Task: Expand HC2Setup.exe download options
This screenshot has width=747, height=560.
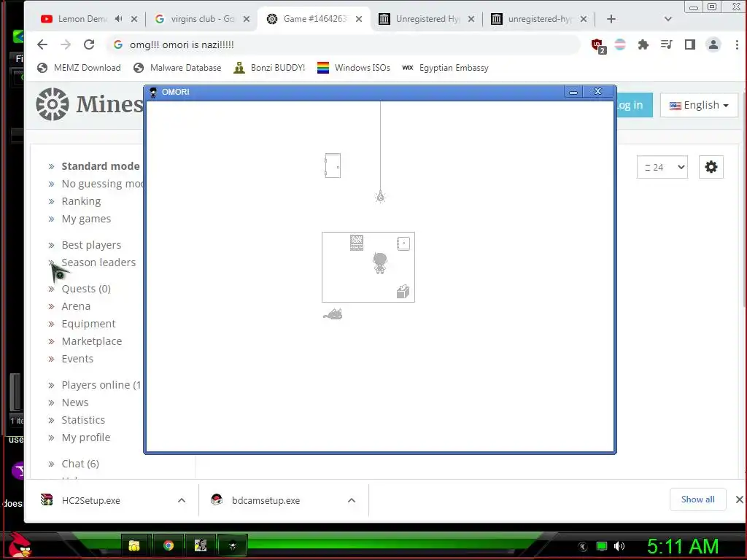Action: coord(182,500)
